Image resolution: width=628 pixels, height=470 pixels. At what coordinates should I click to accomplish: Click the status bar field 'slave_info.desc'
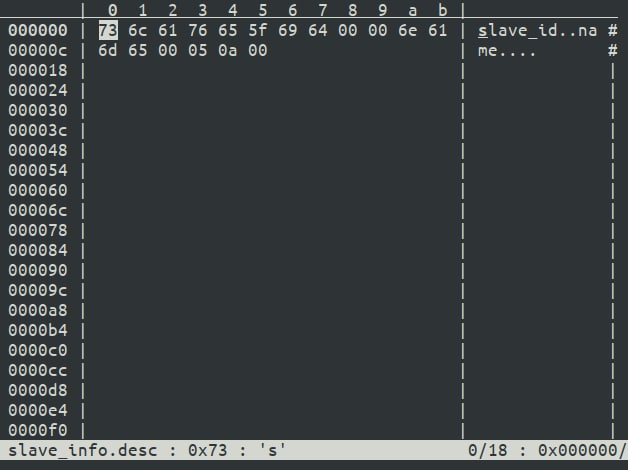[x=83, y=450]
